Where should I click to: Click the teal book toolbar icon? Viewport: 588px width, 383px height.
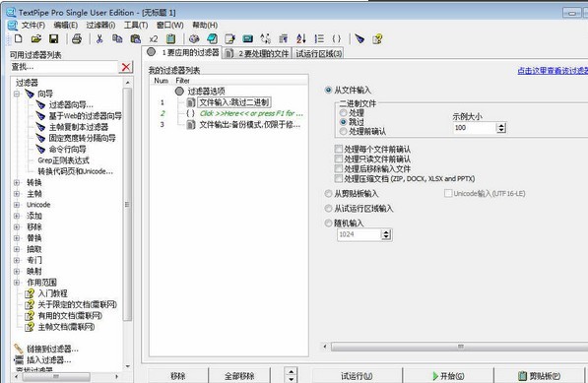pos(212,38)
